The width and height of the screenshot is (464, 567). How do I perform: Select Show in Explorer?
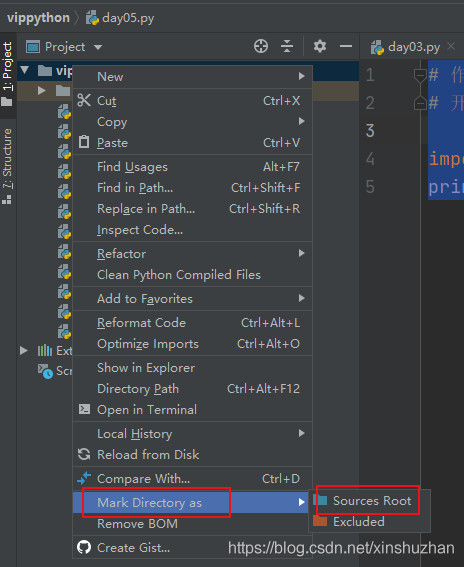(192, 368)
